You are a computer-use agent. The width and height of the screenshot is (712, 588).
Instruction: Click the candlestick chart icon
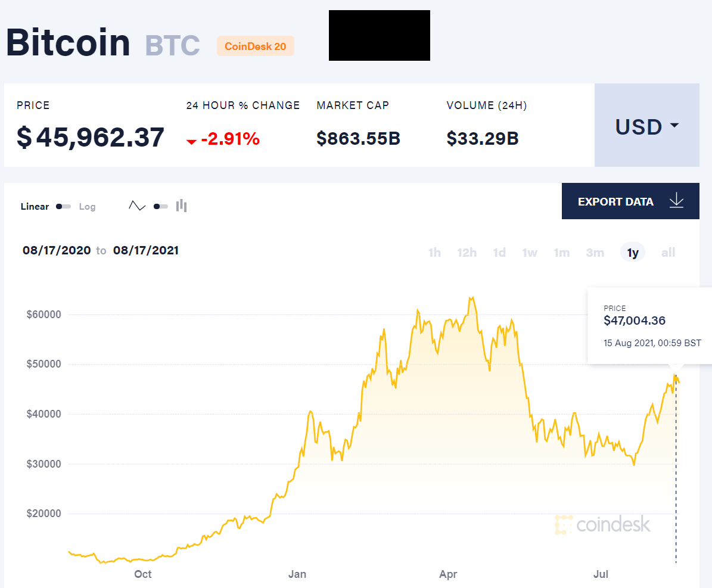coord(182,206)
